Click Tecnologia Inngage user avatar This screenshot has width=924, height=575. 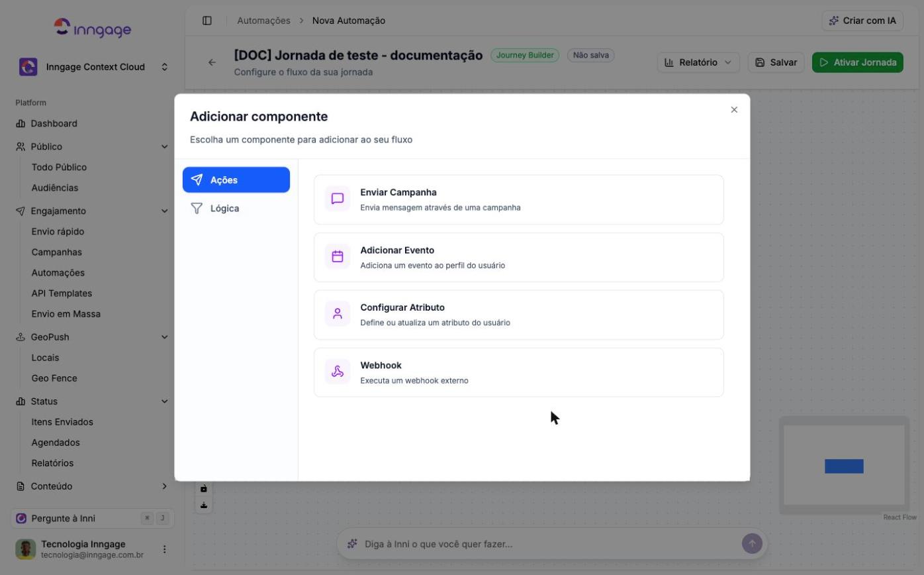tap(26, 549)
